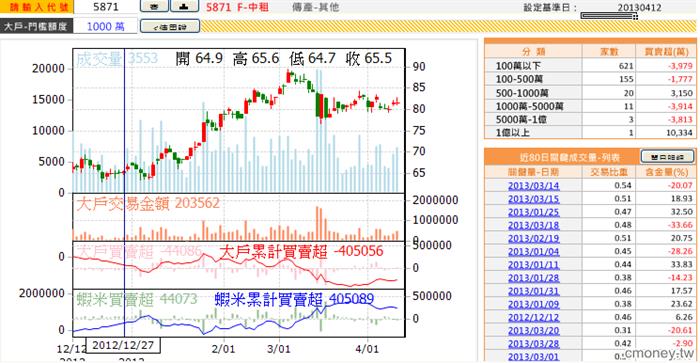Select the 1000萬-5000萬 category row label
The image size is (700, 363).
(x=529, y=106)
